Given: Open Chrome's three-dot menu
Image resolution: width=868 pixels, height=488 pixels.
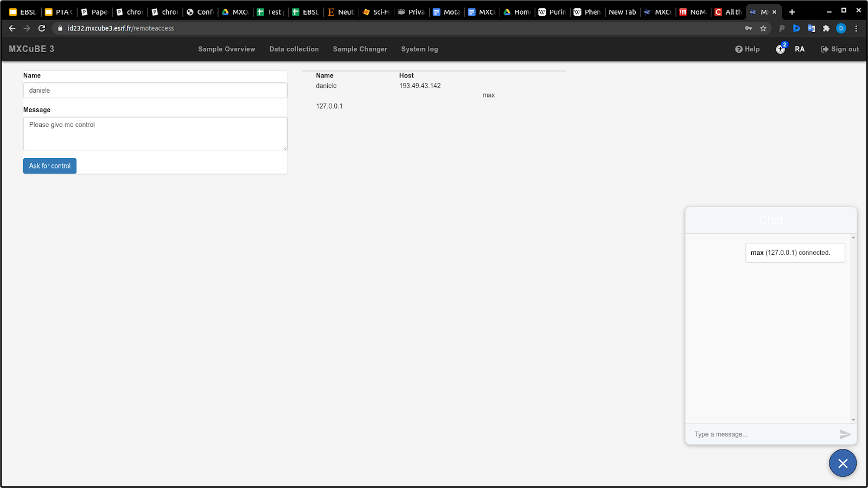Looking at the screenshot, I should [856, 28].
